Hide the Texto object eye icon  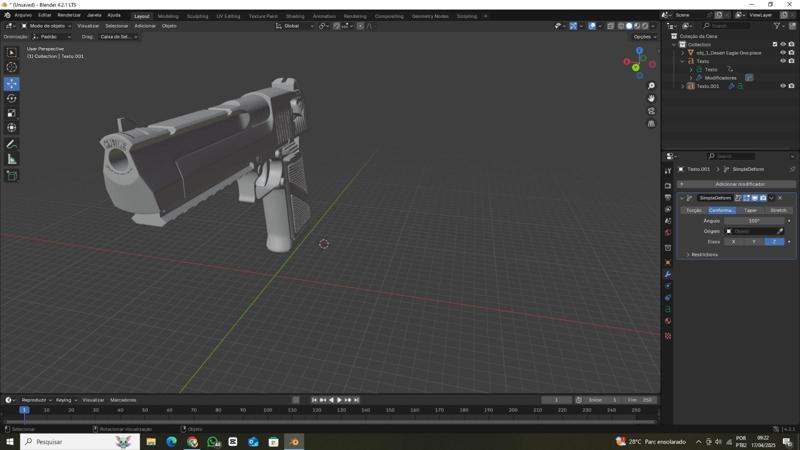[783, 61]
